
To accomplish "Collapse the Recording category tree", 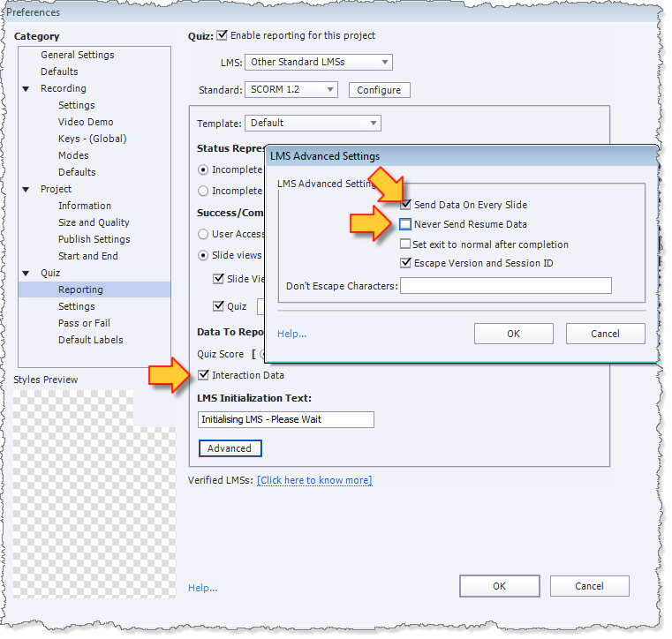I will tap(26, 88).
